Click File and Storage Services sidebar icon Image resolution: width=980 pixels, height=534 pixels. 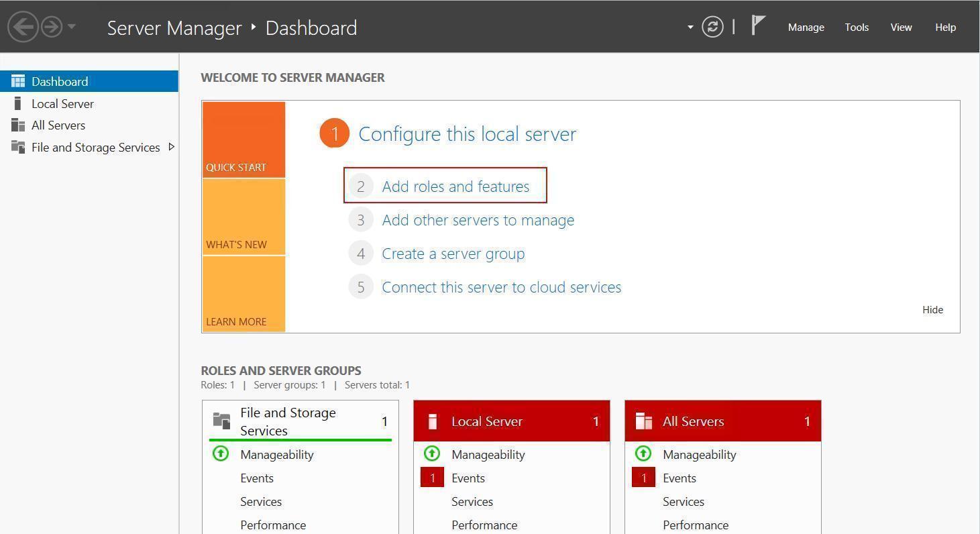tap(18, 147)
